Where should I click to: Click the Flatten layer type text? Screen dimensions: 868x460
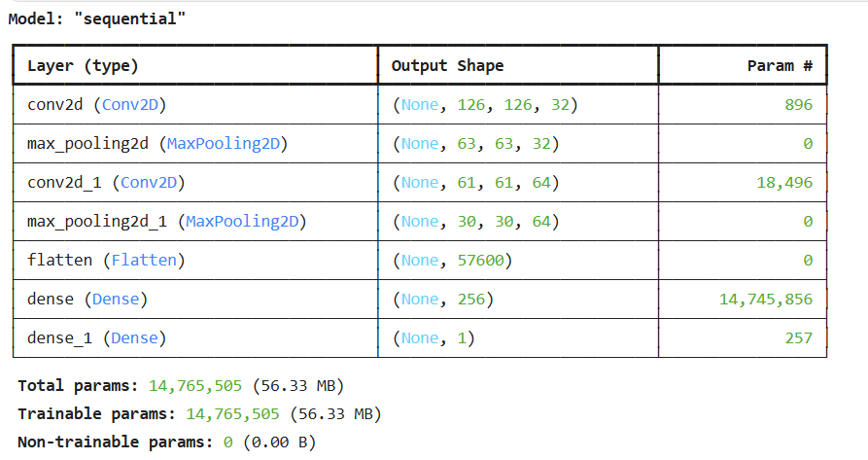[144, 261]
